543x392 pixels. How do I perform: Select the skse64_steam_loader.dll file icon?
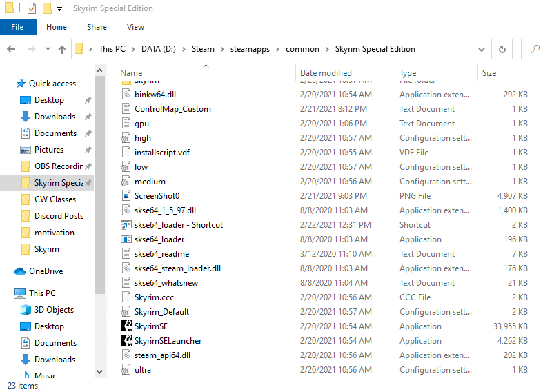coord(126,268)
